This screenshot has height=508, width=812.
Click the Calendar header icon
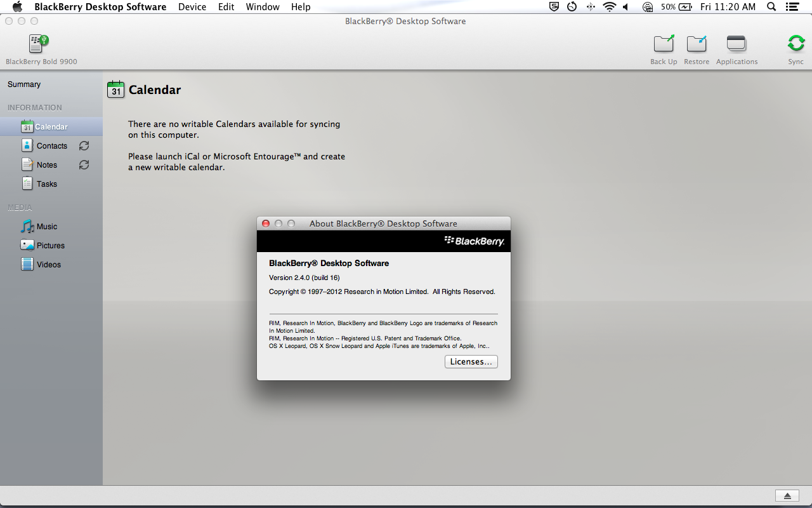pos(115,90)
